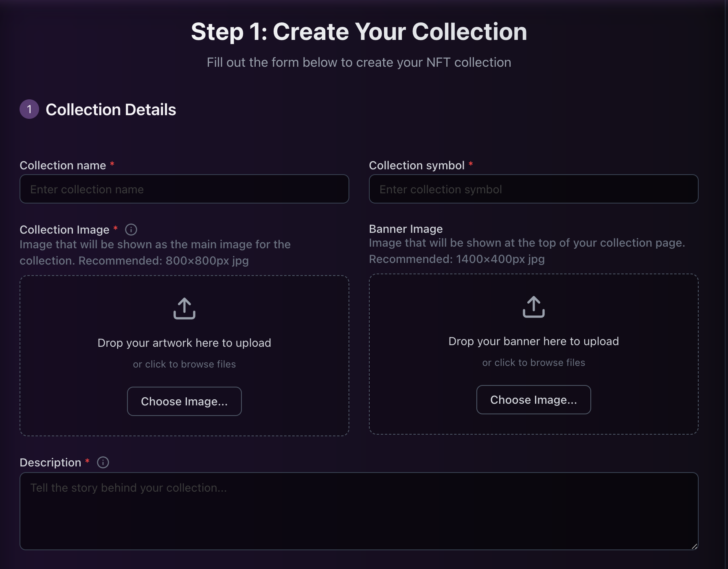Click the Banner Image label

pyautogui.click(x=406, y=229)
